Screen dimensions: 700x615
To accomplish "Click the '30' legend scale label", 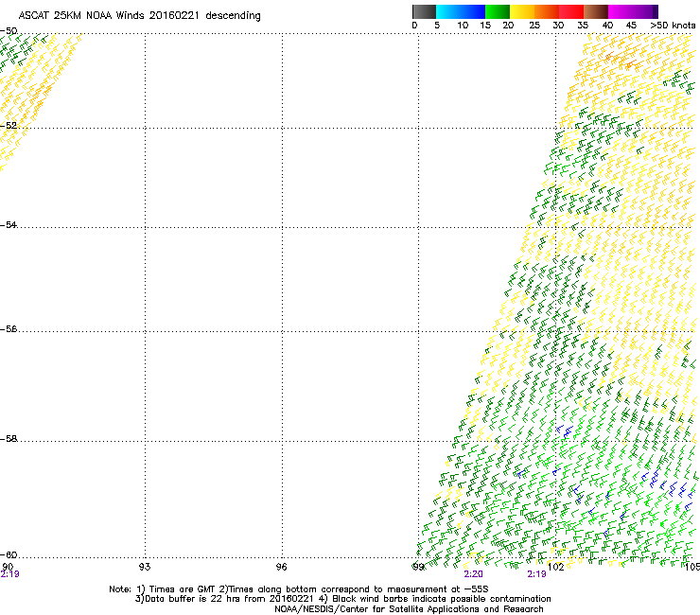I will [558, 26].
